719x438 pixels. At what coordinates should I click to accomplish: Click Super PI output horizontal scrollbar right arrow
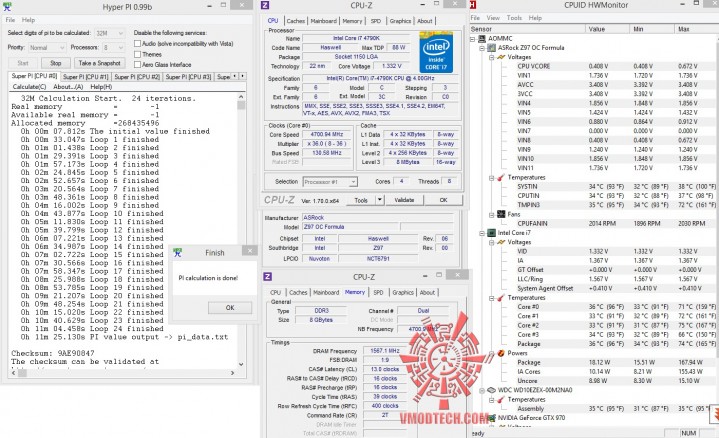tap(232, 373)
